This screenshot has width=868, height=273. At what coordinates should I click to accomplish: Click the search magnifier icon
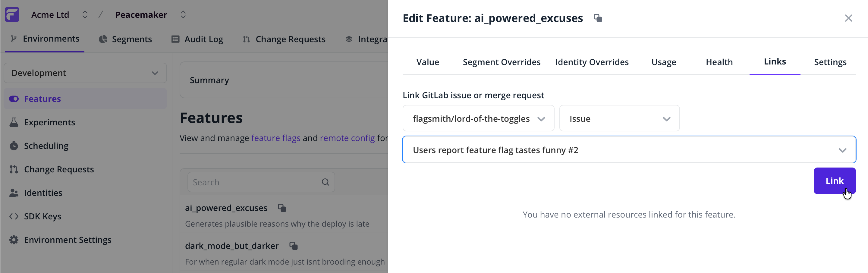point(325,182)
